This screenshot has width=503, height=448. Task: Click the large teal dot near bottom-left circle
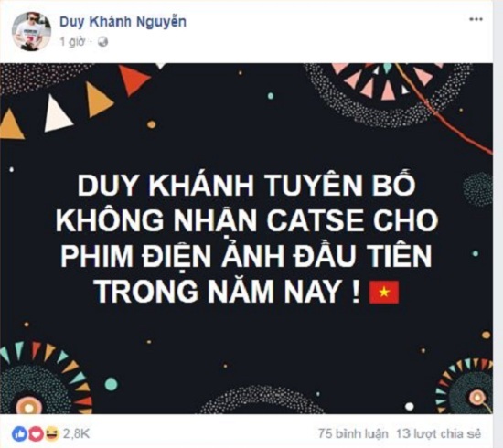(x=111, y=384)
